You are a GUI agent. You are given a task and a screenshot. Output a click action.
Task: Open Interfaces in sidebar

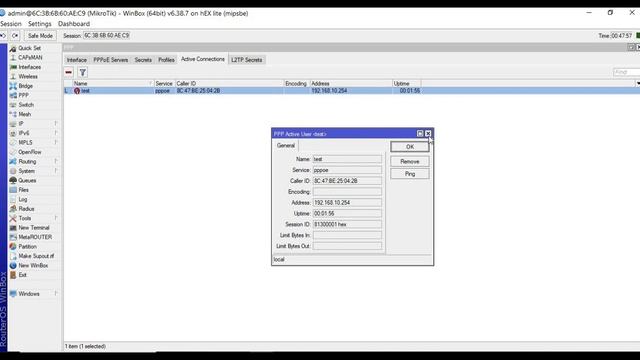click(29, 67)
